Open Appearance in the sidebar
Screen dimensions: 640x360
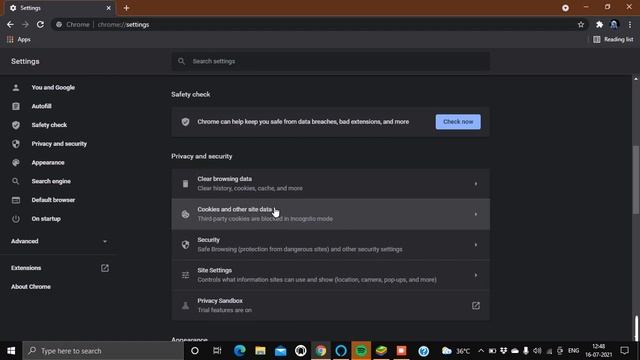coord(48,162)
